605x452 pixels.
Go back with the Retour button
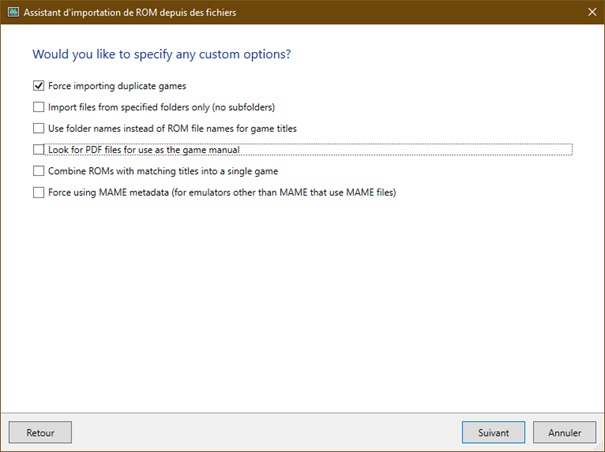40,432
